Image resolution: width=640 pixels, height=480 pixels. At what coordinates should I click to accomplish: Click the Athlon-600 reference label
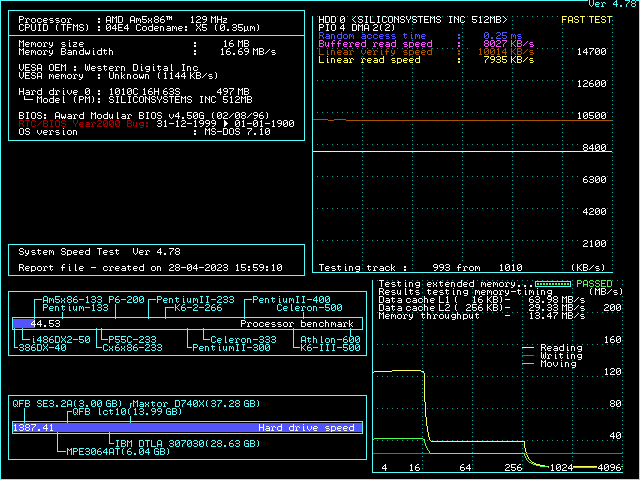pos(331,339)
